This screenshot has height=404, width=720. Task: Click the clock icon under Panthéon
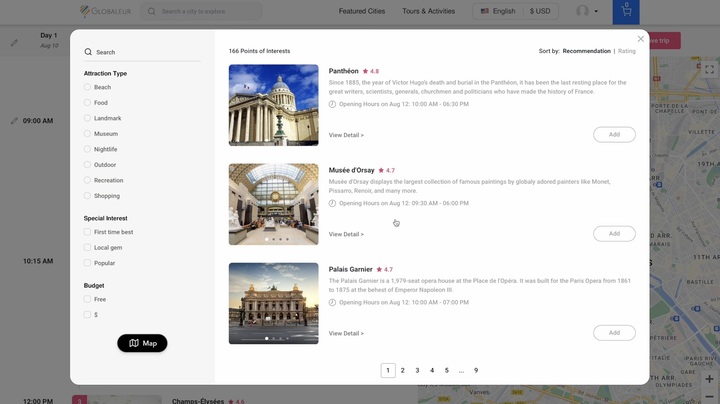(333, 103)
